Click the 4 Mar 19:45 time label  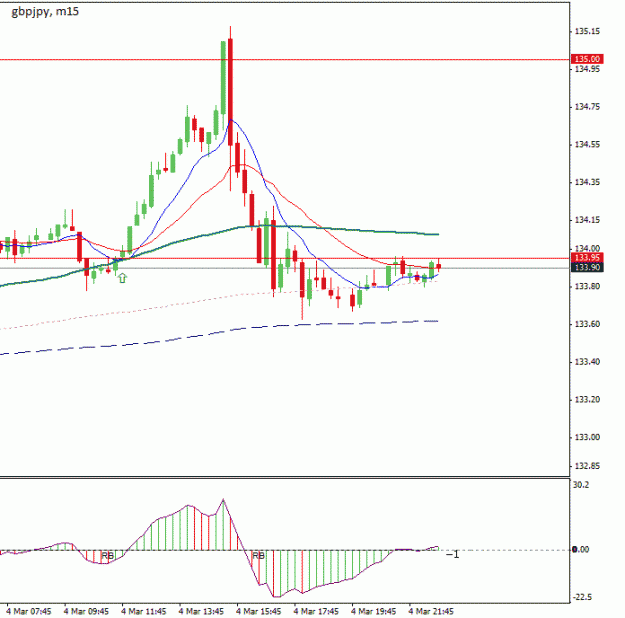[x=373, y=611]
